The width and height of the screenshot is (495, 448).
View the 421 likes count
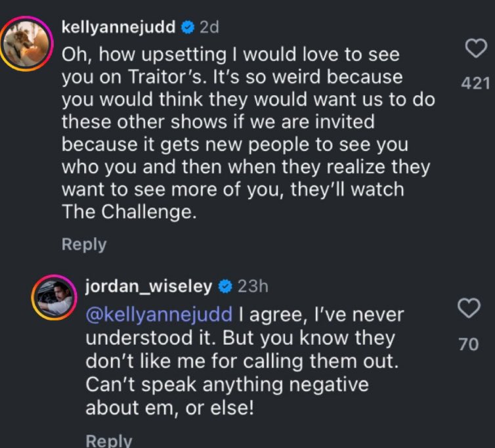point(475,83)
